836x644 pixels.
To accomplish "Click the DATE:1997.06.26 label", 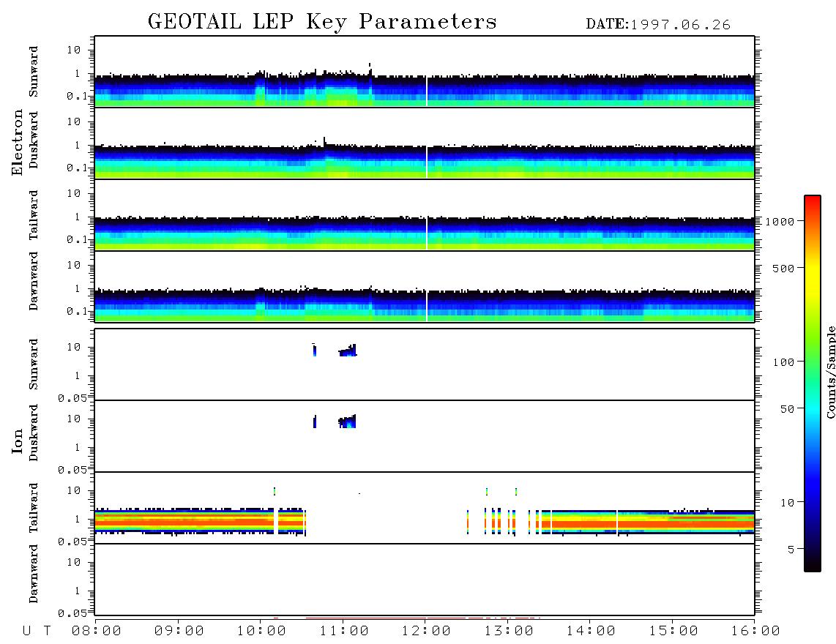I will 658,25.
